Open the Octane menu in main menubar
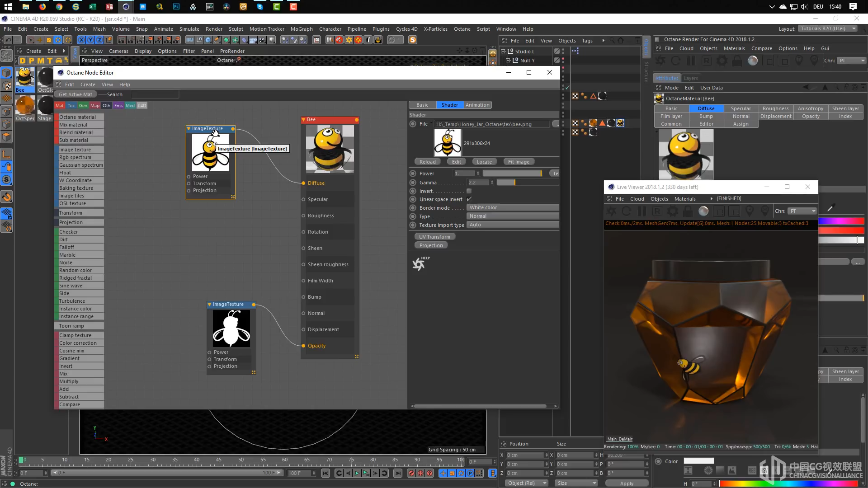The image size is (868, 488). click(x=462, y=29)
